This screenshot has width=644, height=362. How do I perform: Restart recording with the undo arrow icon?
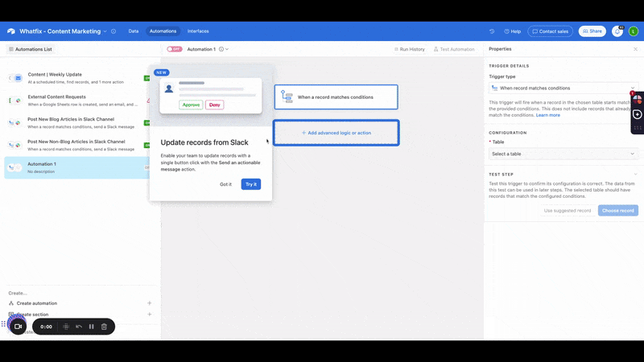pyautogui.click(x=79, y=327)
